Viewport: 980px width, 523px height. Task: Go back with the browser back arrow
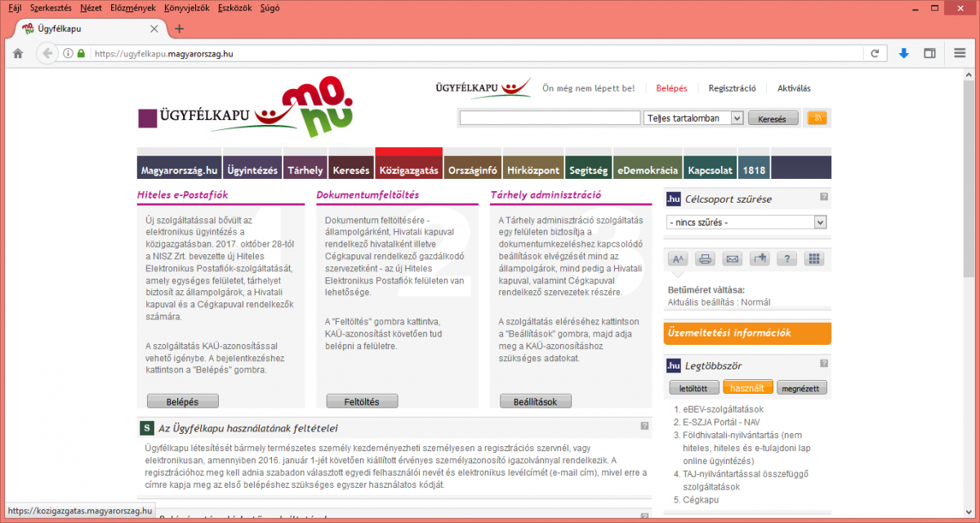point(47,53)
